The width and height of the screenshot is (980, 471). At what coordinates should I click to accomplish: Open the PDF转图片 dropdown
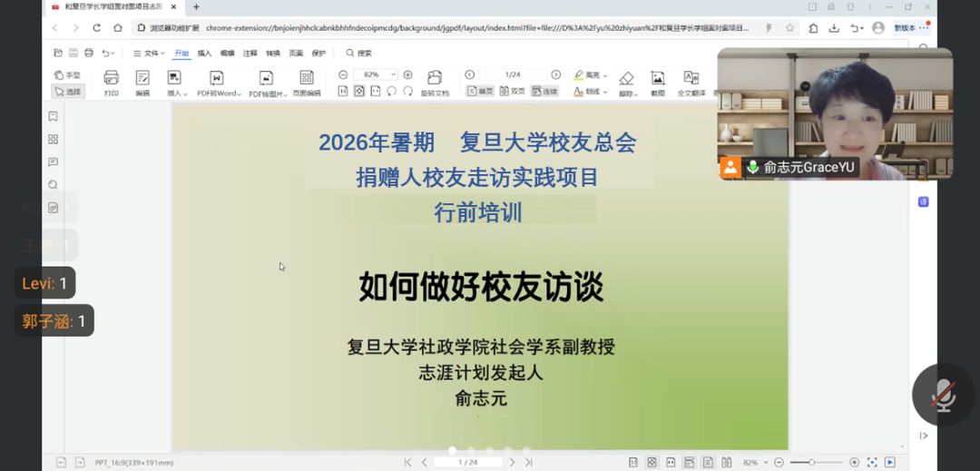[268, 83]
